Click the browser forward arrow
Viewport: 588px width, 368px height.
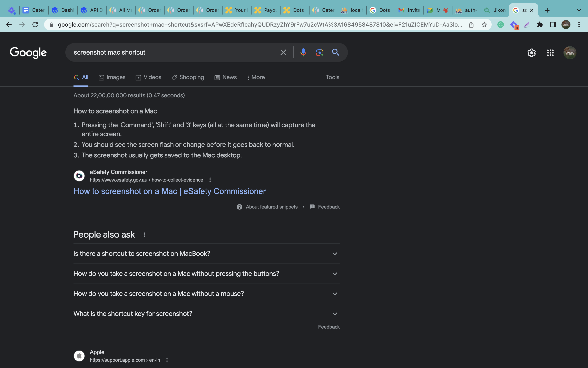[x=22, y=25]
